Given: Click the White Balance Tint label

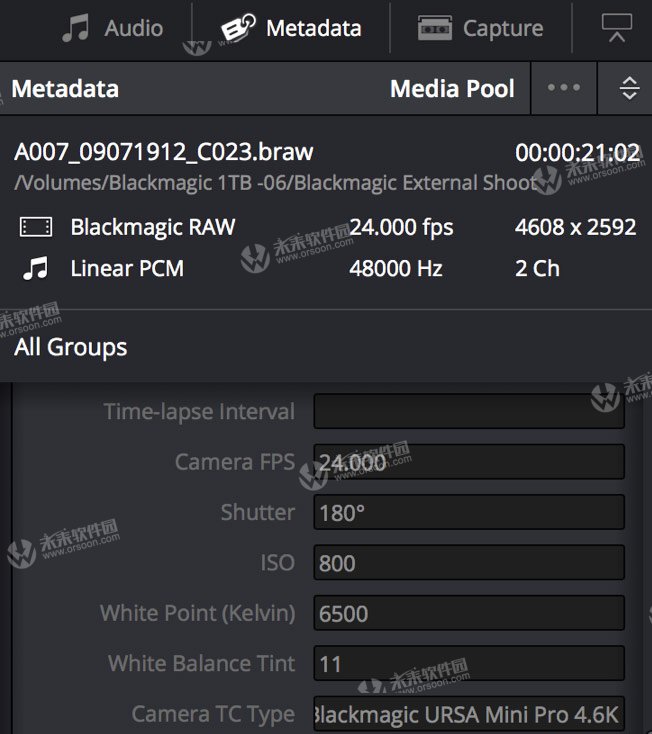Looking at the screenshot, I should pos(202,663).
